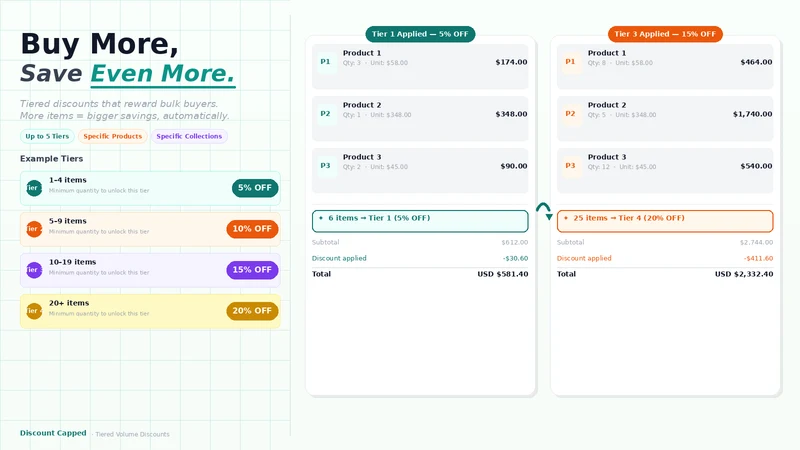Click the $540.00 price of Product 3
This screenshot has width=800, height=450.
756,166
